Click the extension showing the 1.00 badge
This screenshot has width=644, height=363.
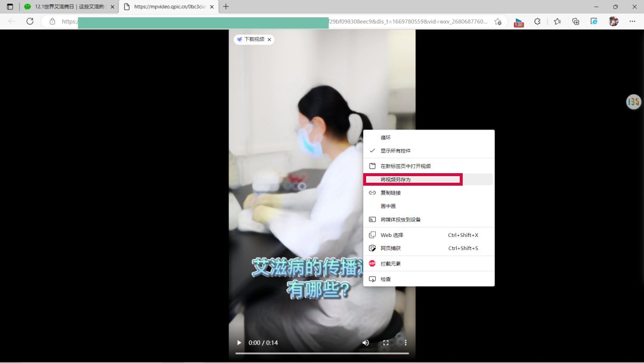(x=518, y=21)
